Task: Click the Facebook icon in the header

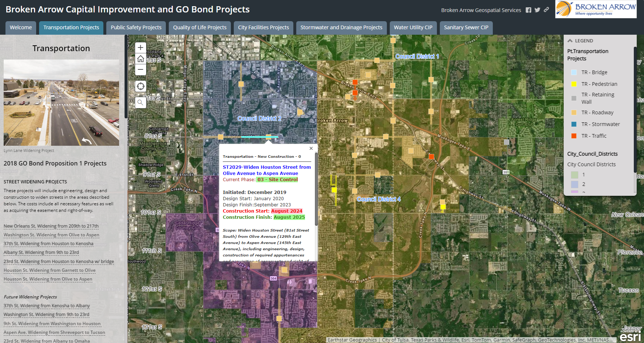Action: pyautogui.click(x=529, y=10)
